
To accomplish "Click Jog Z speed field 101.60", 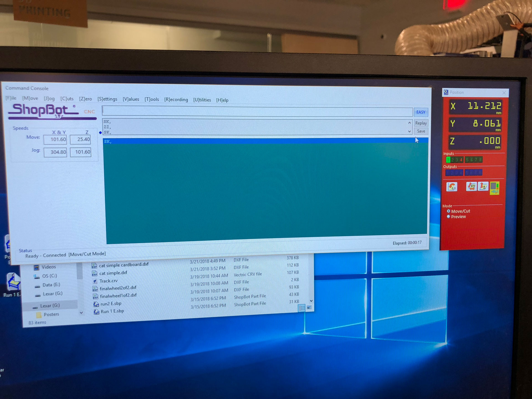I will point(81,152).
